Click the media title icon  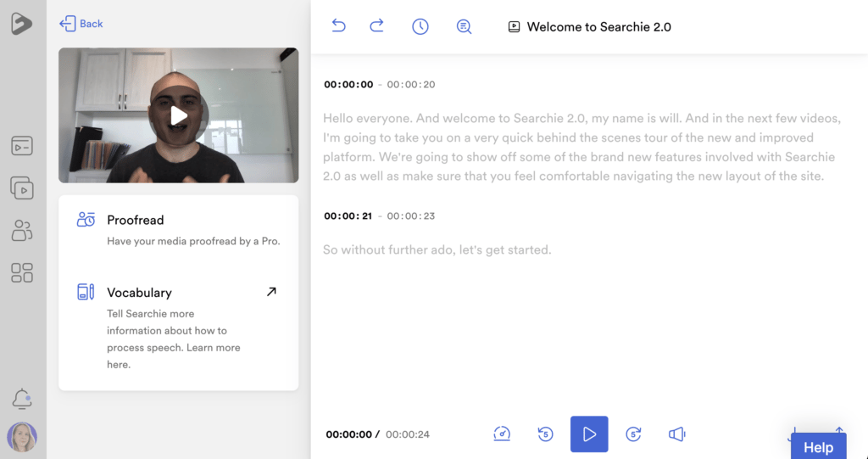pos(514,26)
